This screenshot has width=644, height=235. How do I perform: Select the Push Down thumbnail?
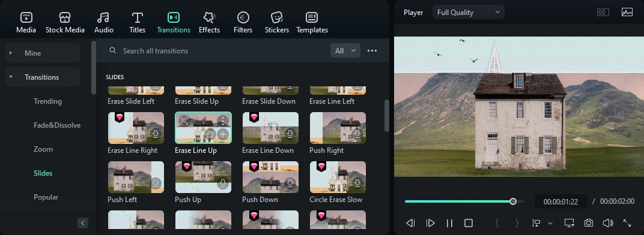pyautogui.click(x=270, y=177)
